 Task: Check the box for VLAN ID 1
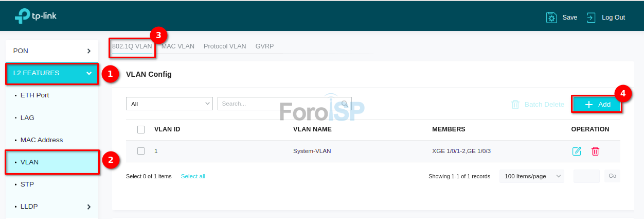[x=141, y=151]
